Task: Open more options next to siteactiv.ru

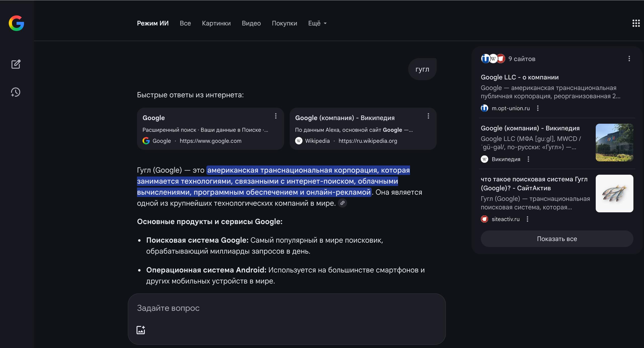Action: click(x=527, y=219)
